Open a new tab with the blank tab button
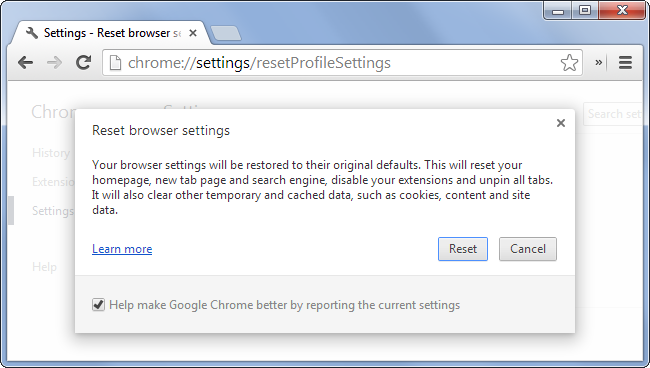Image resolution: width=650 pixels, height=368 pixels. coord(226,33)
